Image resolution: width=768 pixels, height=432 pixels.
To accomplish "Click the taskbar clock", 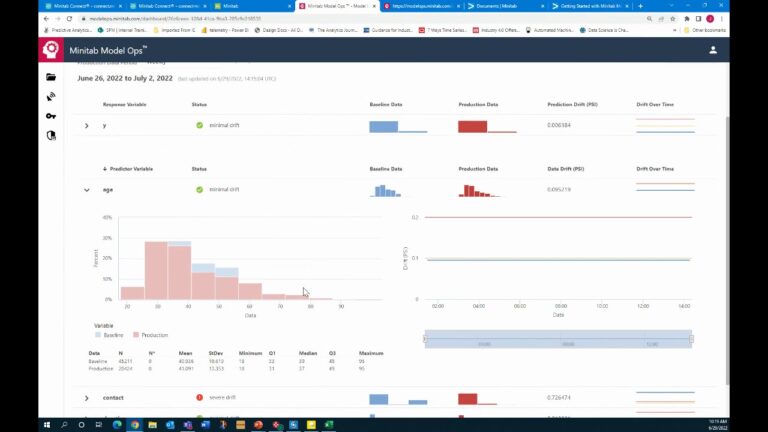I will [718, 425].
